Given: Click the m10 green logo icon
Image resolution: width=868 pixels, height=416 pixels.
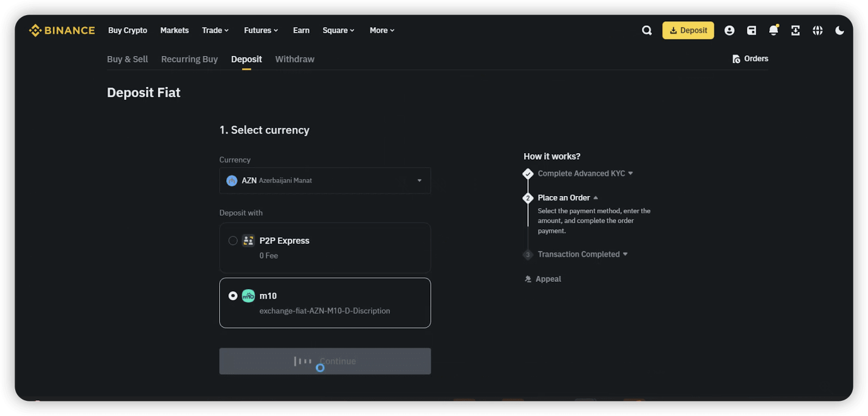Looking at the screenshot, I should pos(248,296).
